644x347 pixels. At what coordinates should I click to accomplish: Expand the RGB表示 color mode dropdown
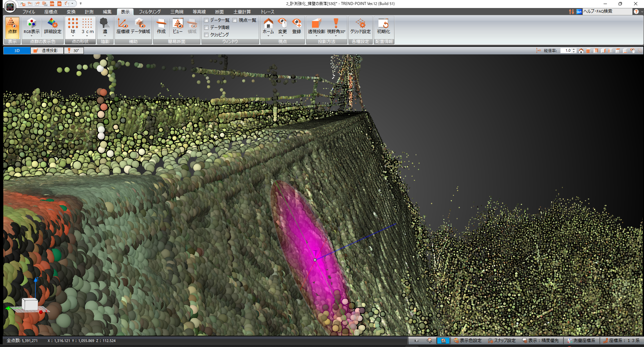click(31, 35)
